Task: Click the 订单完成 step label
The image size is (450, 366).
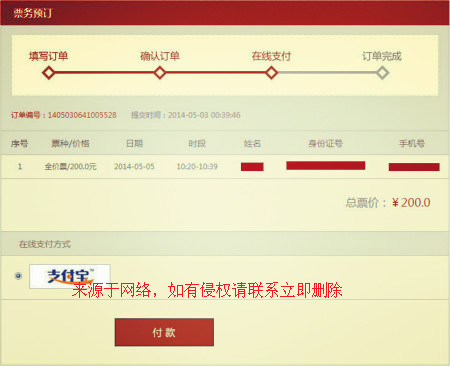Action: [x=382, y=56]
